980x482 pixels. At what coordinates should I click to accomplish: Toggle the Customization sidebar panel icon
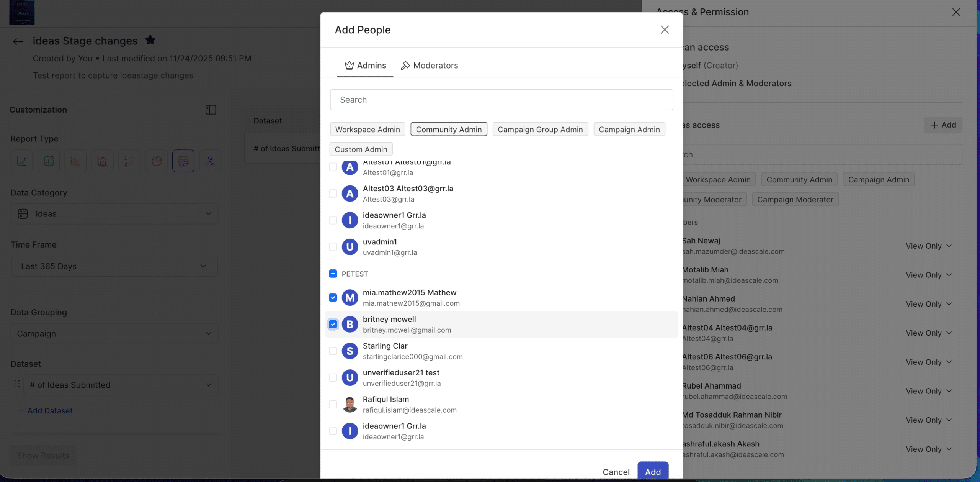pyautogui.click(x=211, y=110)
